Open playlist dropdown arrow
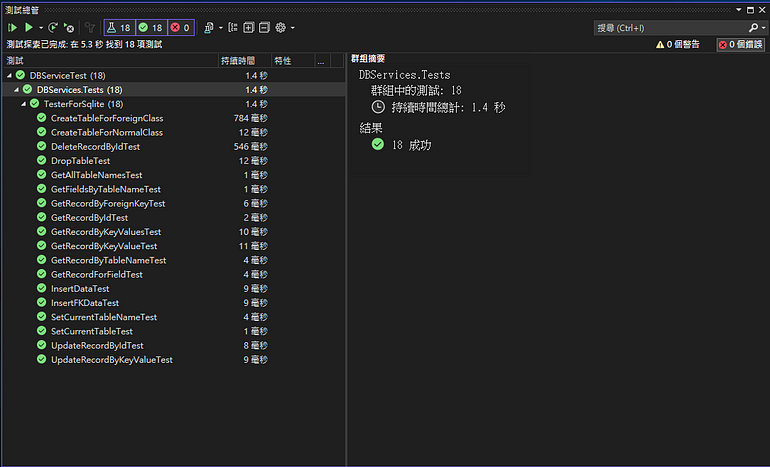Screen dimensions: 770x467 coord(220,28)
